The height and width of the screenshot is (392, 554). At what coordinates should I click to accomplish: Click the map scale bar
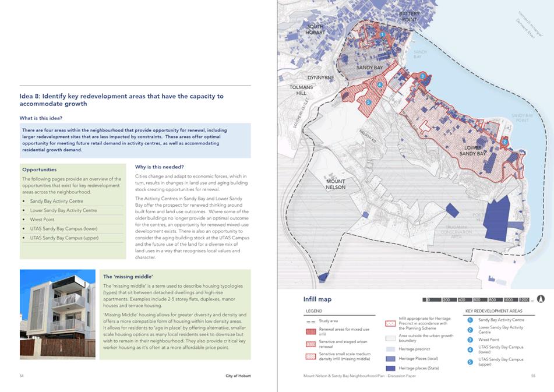click(x=478, y=299)
